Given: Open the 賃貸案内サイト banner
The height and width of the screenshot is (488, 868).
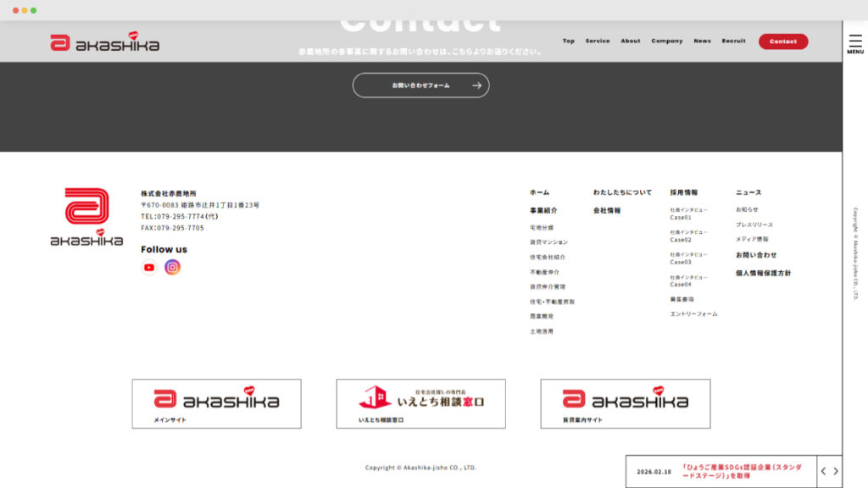Looking at the screenshot, I should point(626,403).
